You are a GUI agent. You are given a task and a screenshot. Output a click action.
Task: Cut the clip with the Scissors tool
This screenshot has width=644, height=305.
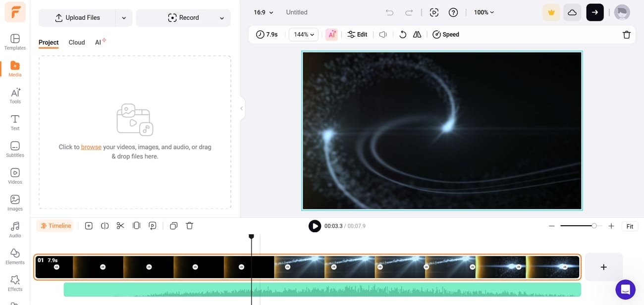click(120, 225)
